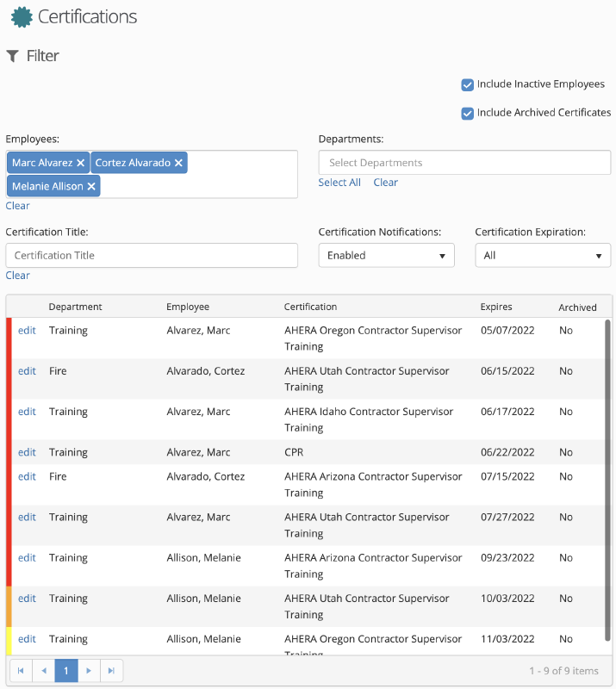Clear the Departments selection
This screenshot has width=616, height=689.
pos(386,183)
